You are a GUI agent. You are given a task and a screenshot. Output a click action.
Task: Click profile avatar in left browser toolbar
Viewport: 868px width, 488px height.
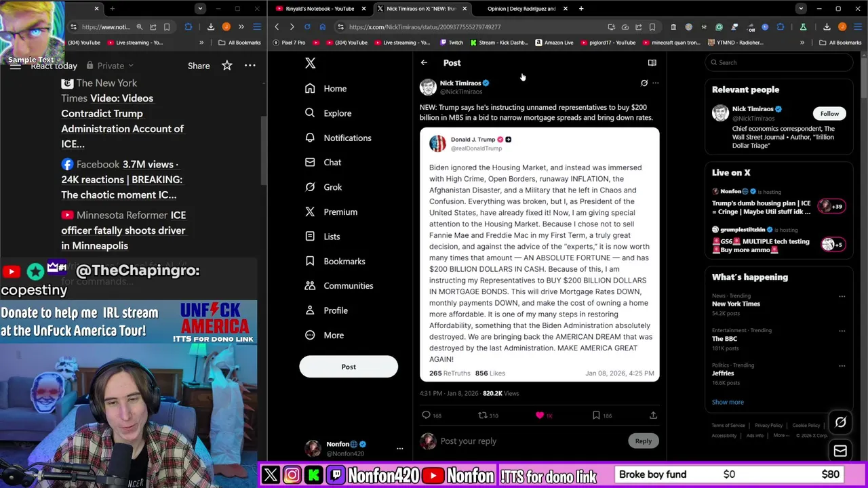[226, 26]
